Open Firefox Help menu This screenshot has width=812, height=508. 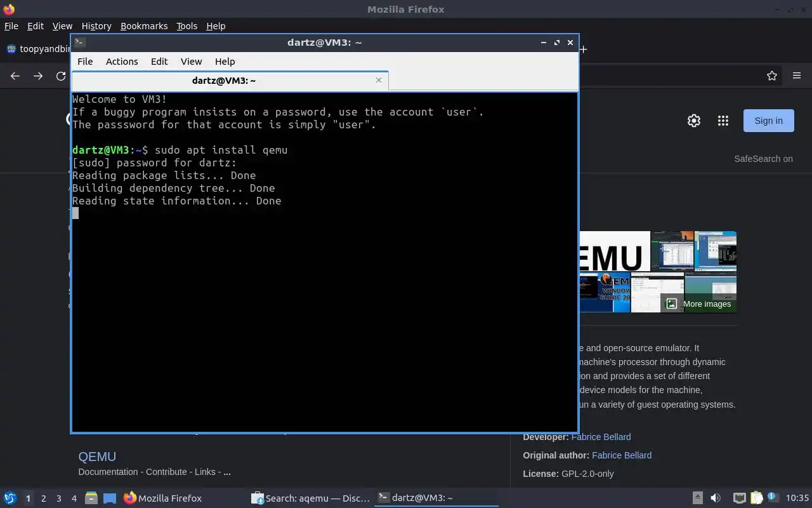(216, 26)
